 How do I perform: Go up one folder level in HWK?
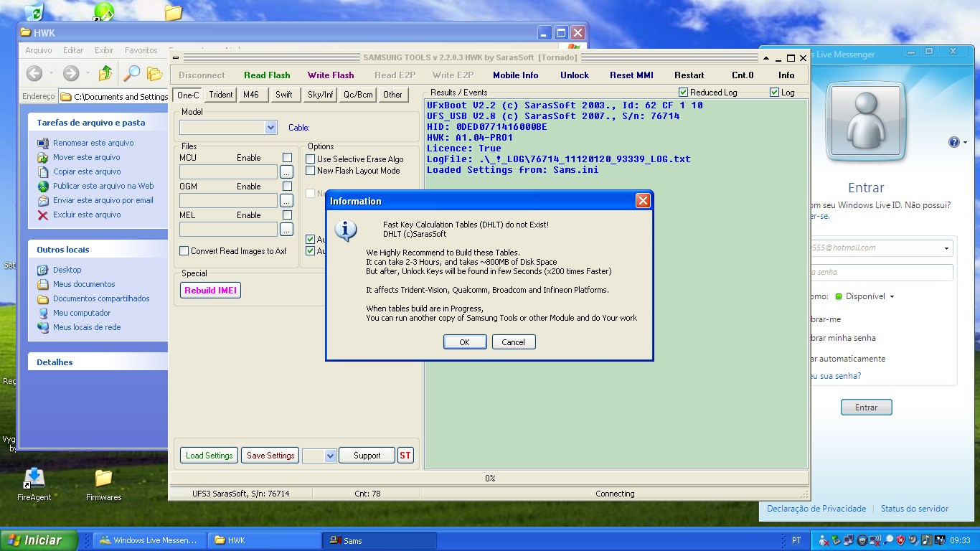105,73
